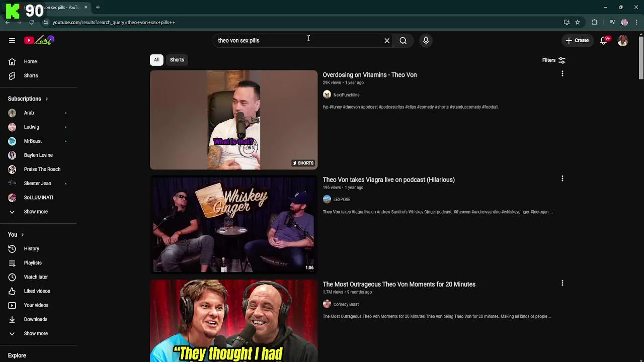Image resolution: width=644 pixels, height=362 pixels.
Task: Open options menu for Viagra podcast video
Action: pyautogui.click(x=562, y=178)
